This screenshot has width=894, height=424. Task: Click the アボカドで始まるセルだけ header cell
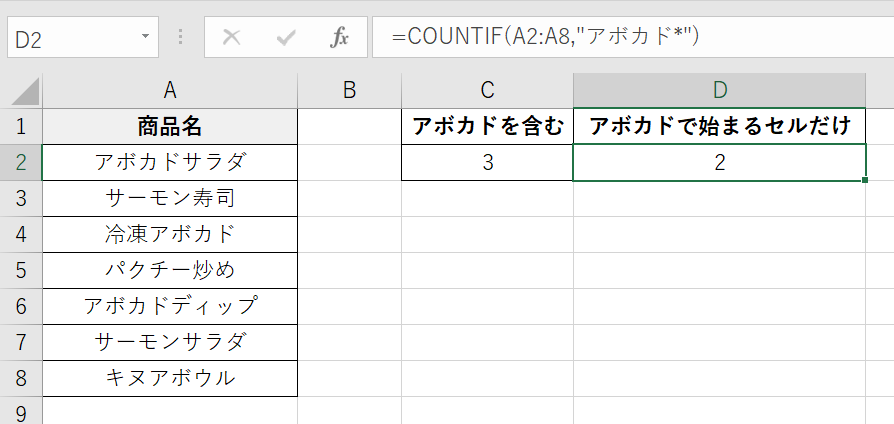click(719, 126)
